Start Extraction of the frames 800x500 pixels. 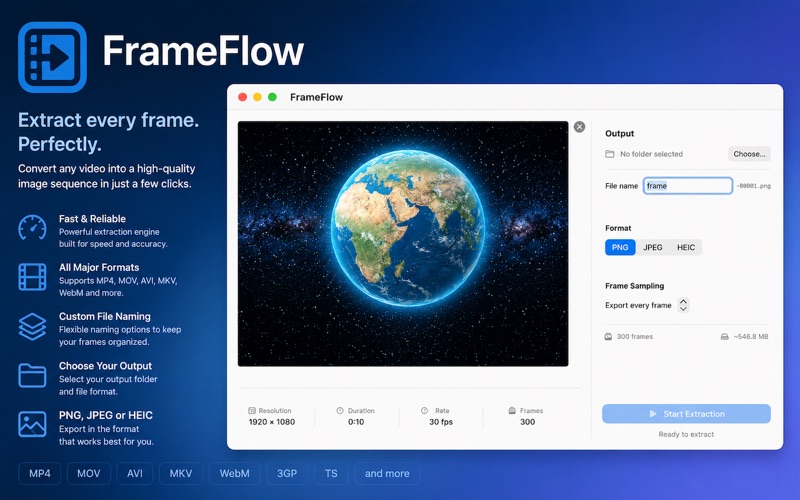click(686, 414)
